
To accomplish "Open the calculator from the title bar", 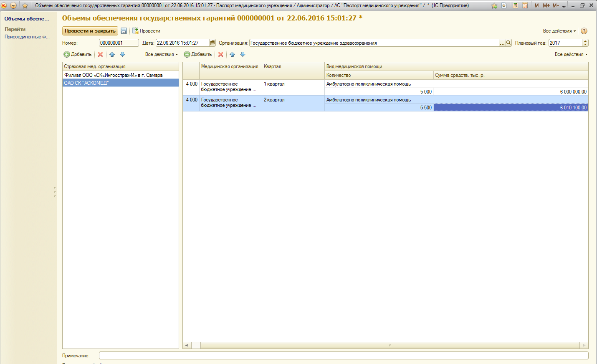I will 515,5.
